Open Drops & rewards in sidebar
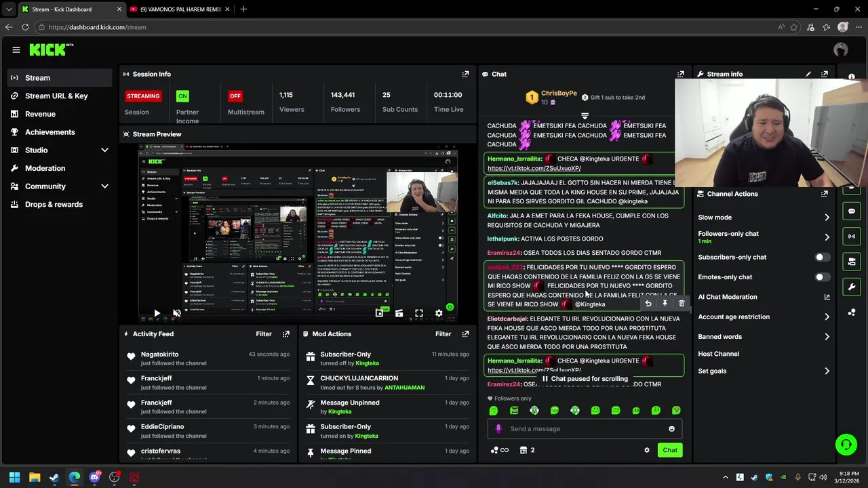This screenshot has height=488, width=868. tap(60, 205)
